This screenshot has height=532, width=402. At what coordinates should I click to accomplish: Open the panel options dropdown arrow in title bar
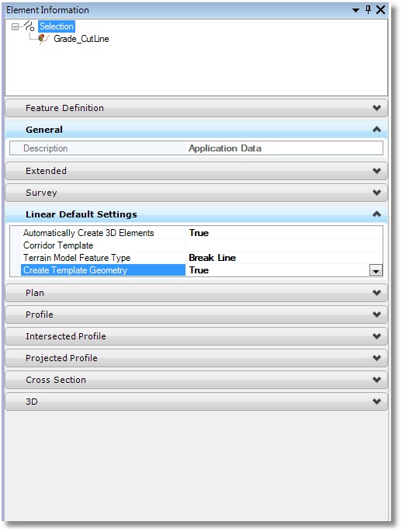(355, 10)
